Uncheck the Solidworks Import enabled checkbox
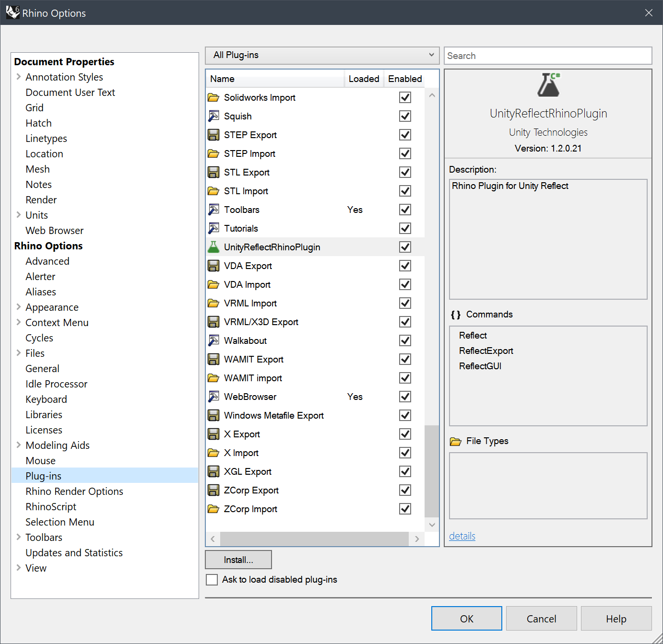Viewport: 663px width, 644px height. pos(405,97)
